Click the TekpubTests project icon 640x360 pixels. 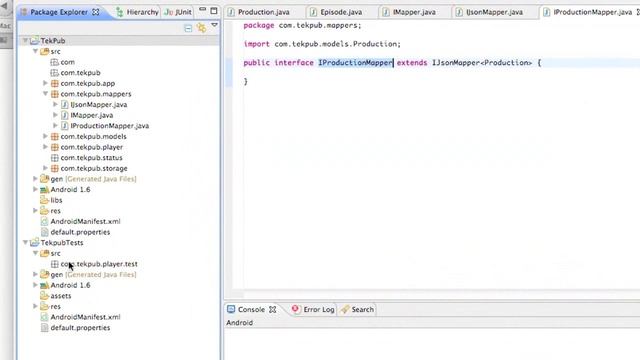click(x=35, y=242)
